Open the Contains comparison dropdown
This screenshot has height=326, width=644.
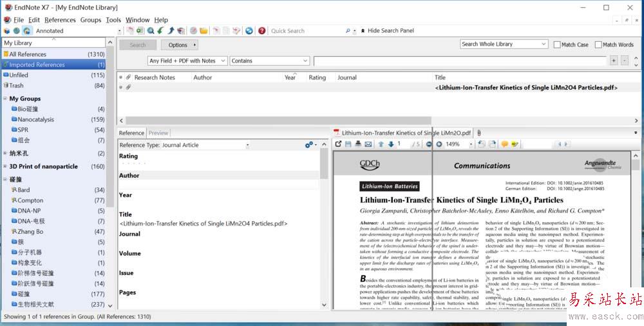pyautogui.click(x=269, y=61)
